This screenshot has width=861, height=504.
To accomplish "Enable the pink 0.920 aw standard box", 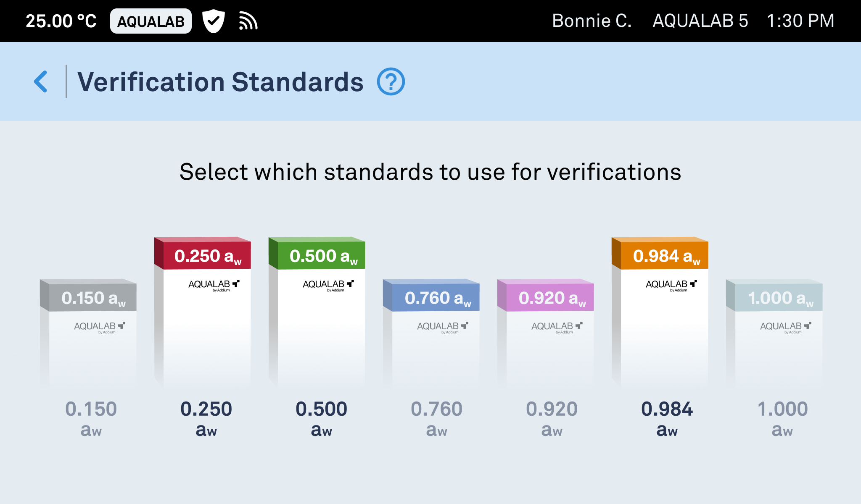I will click(x=546, y=333).
